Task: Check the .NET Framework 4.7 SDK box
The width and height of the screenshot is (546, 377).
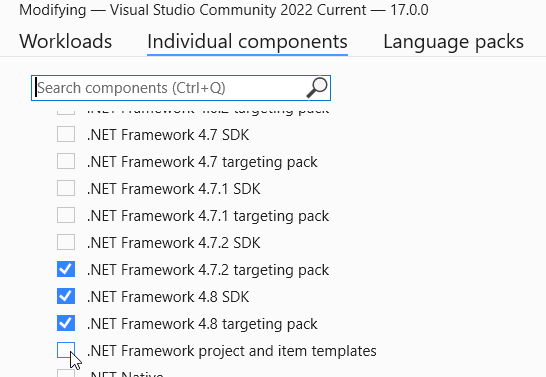Action: pos(66,134)
